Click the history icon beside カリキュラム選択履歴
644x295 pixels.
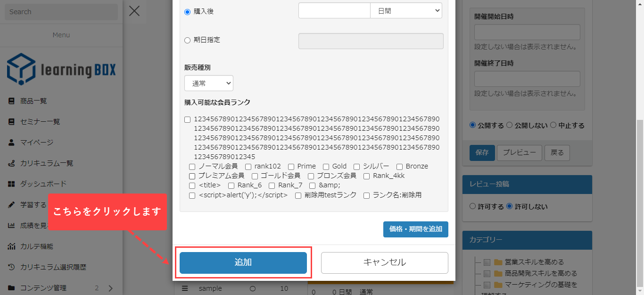(11, 267)
